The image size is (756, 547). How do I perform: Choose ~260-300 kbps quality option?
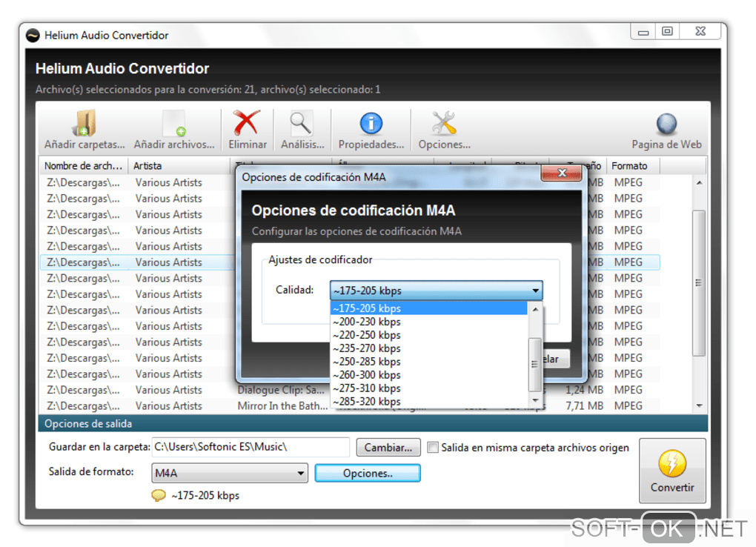[429, 375]
